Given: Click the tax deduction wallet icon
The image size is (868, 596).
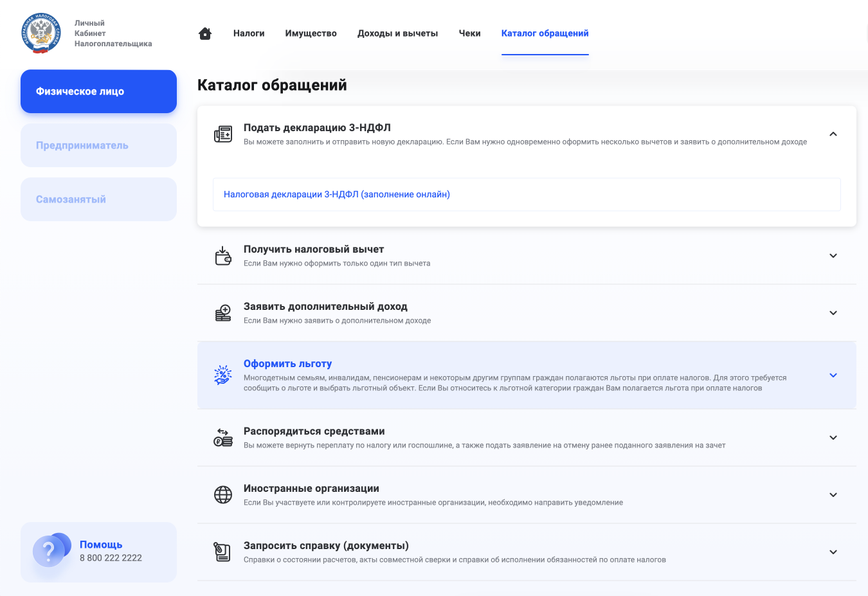Looking at the screenshot, I should click(x=223, y=255).
